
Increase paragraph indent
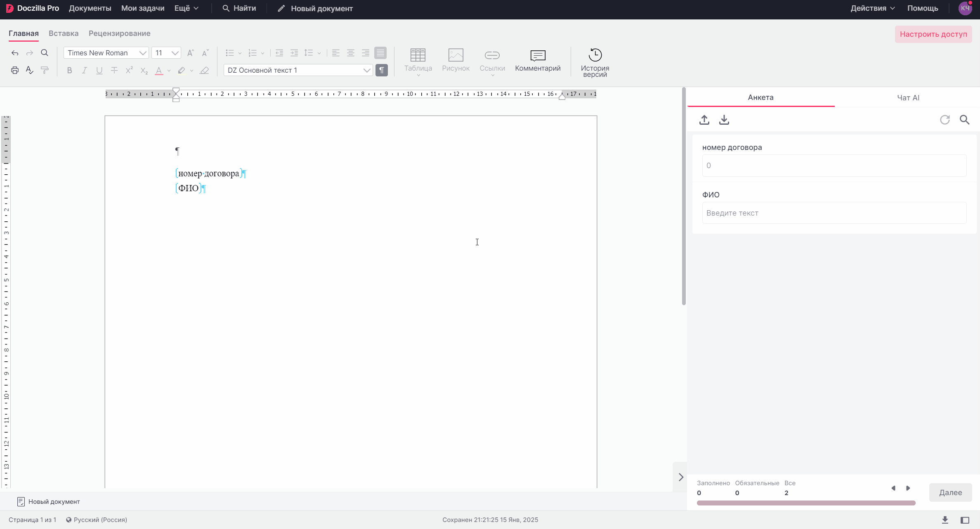tap(294, 53)
